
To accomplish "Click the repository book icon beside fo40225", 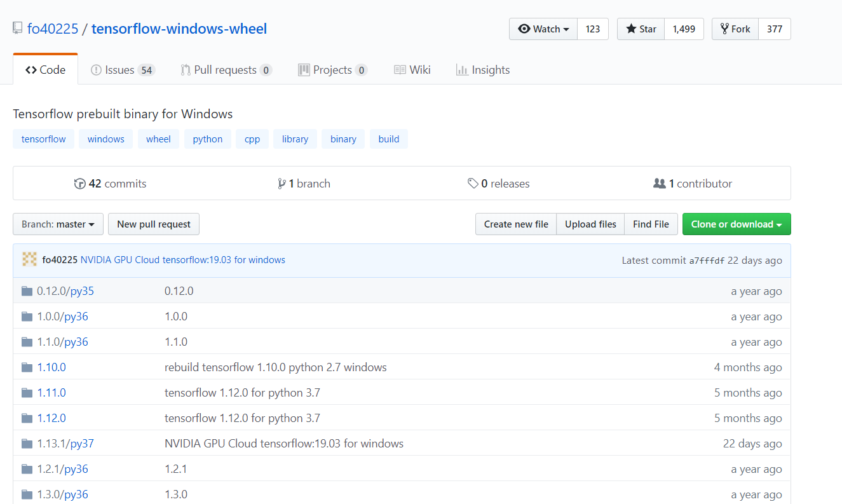I will tap(18, 29).
